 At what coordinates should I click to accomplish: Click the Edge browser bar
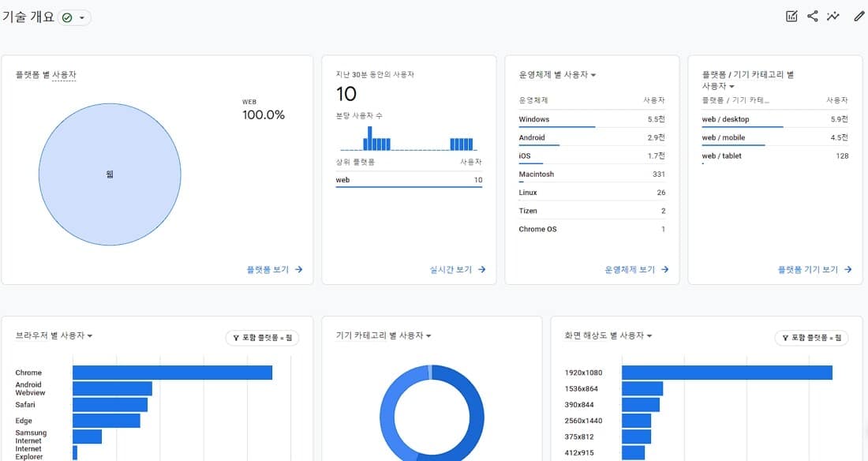pyautogui.click(x=107, y=421)
